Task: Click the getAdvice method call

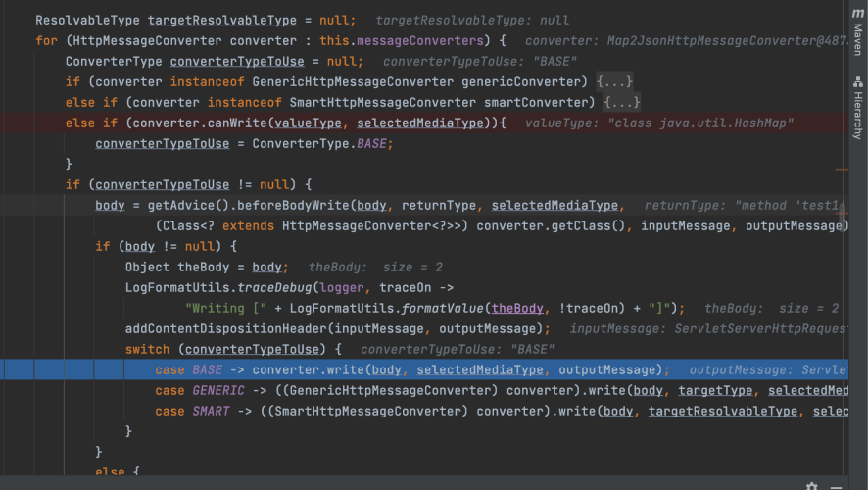Action: click(183, 205)
